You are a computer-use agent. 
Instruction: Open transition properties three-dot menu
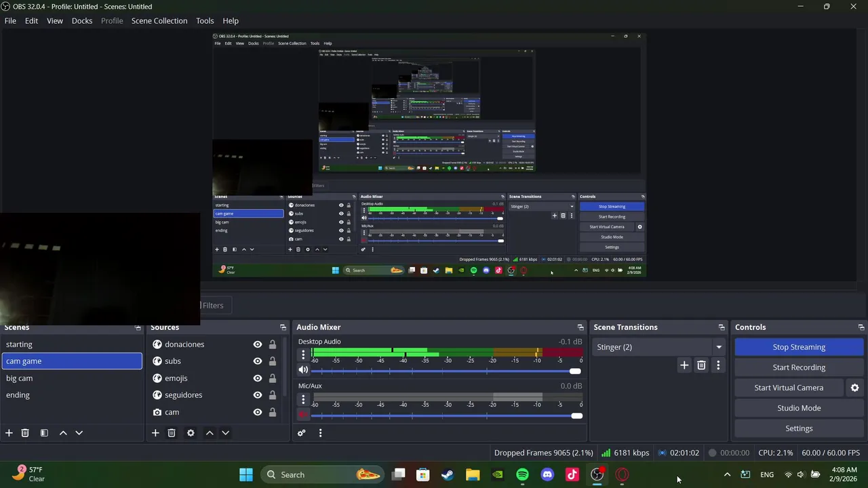718,365
